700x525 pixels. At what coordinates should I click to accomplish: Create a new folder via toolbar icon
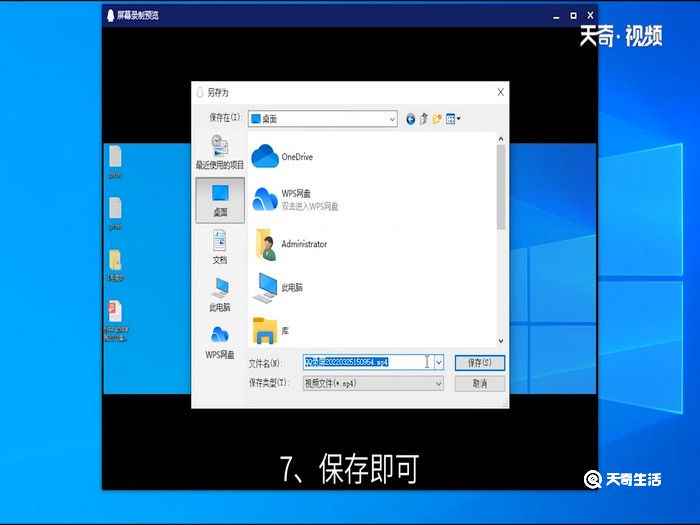437,119
